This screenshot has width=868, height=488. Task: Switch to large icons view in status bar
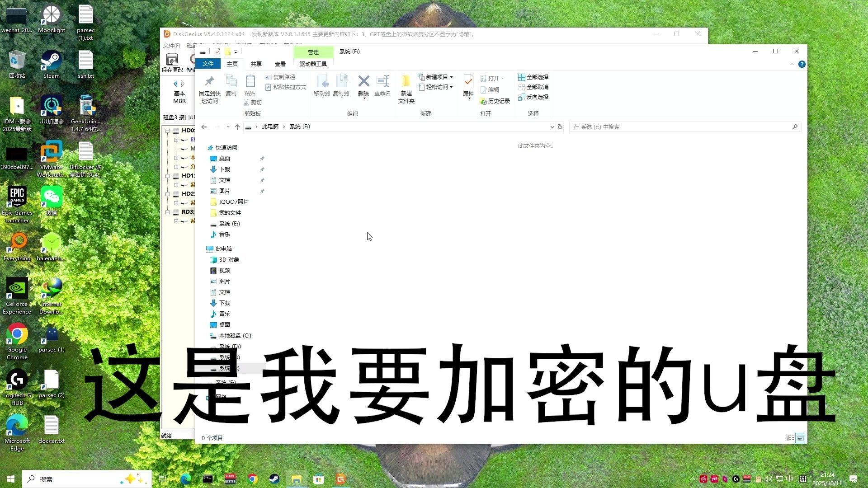tap(800, 438)
